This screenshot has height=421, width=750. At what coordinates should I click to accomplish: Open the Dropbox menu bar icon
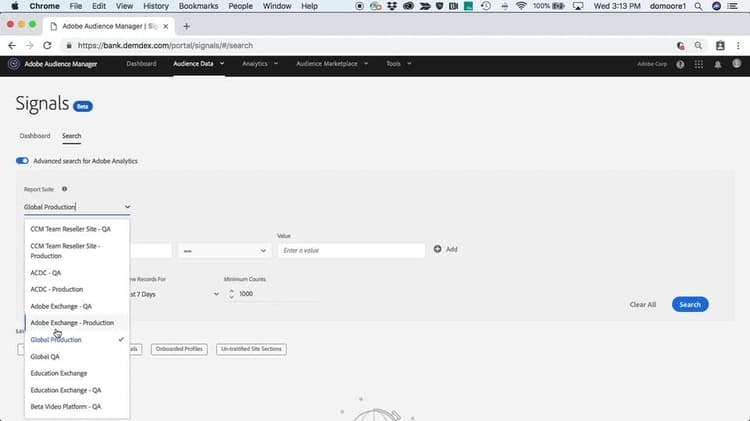[392, 6]
